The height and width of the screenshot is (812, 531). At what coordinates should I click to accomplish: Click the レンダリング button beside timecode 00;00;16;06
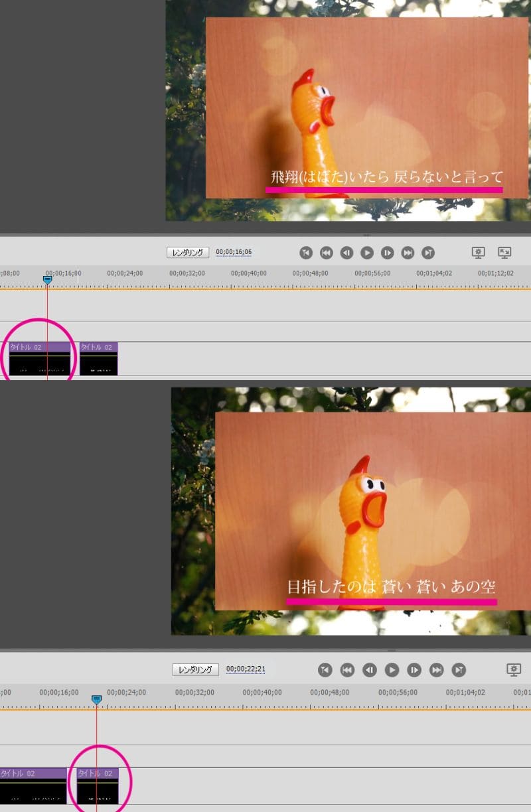click(188, 253)
